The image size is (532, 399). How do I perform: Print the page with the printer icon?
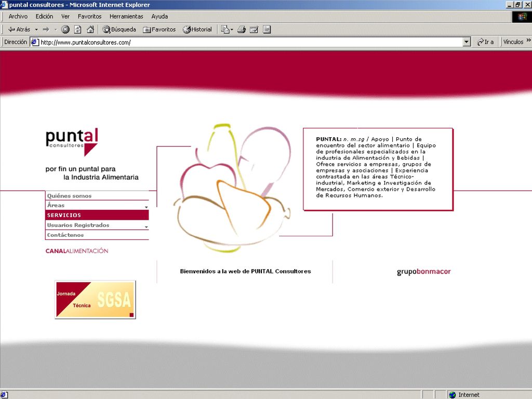click(241, 30)
